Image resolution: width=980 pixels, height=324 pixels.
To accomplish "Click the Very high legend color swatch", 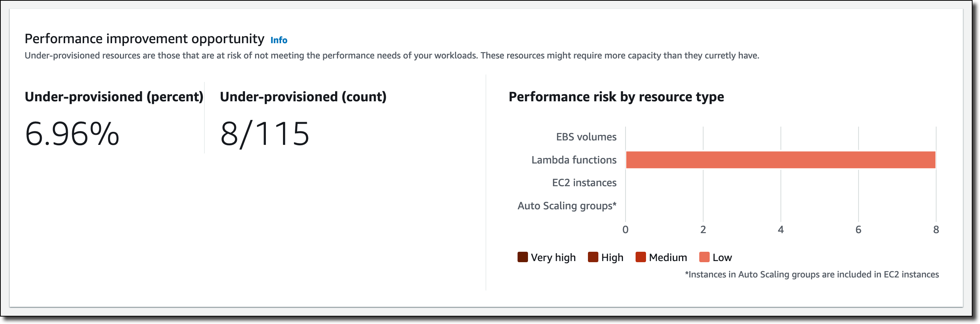I will click(x=522, y=257).
